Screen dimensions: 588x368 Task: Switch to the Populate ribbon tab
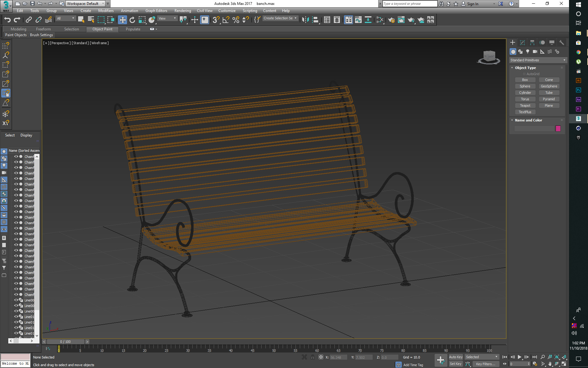pos(133,29)
